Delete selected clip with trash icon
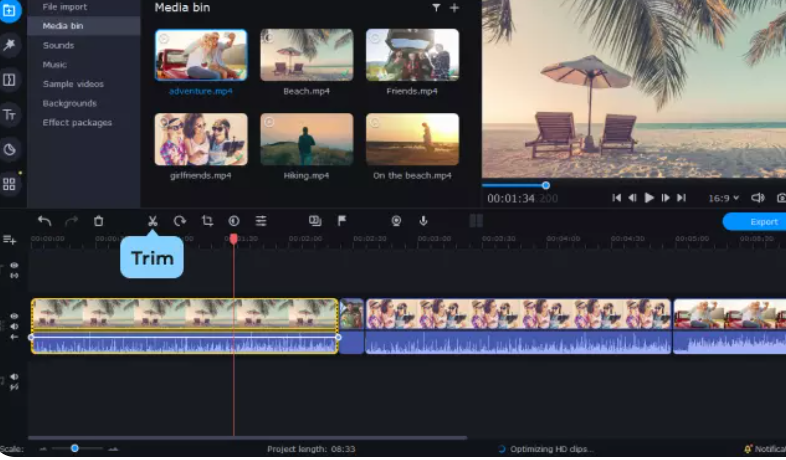 point(98,221)
